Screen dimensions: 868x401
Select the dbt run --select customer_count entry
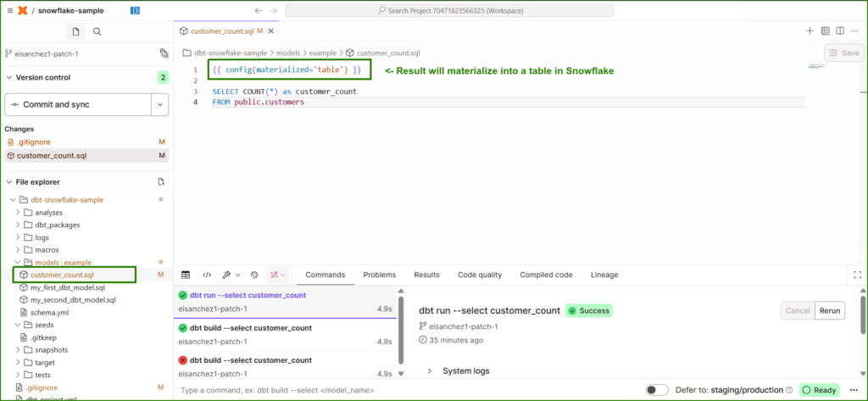pyautogui.click(x=286, y=303)
